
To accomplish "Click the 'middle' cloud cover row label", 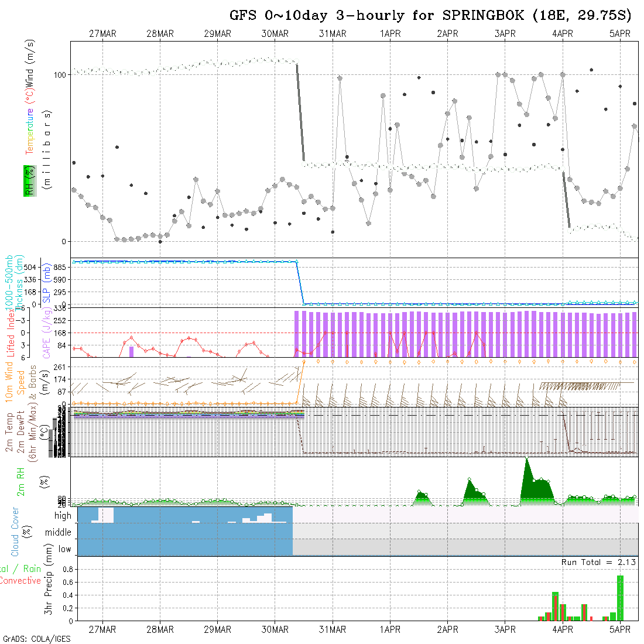I will (59, 532).
